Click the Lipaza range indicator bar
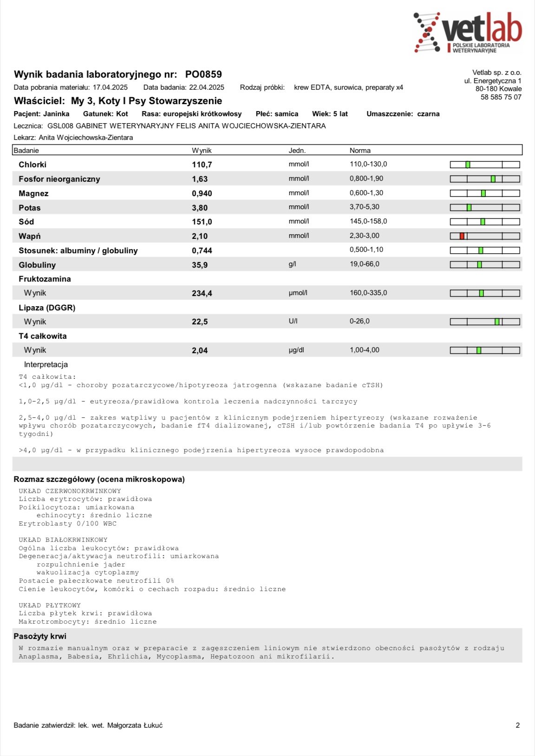This screenshot has width=535, height=756. (x=485, y=322)
